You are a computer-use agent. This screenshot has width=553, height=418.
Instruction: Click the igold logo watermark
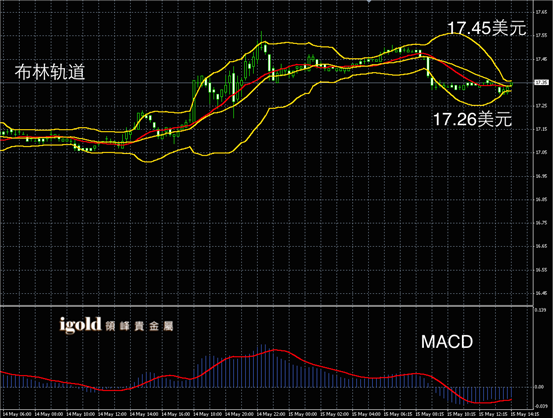(80, 325)
